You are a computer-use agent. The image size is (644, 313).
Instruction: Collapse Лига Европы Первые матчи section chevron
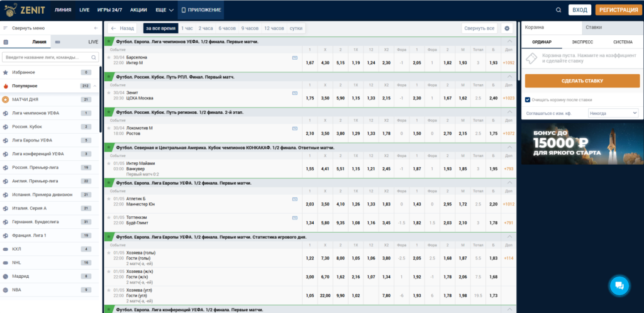pos(509,182)
